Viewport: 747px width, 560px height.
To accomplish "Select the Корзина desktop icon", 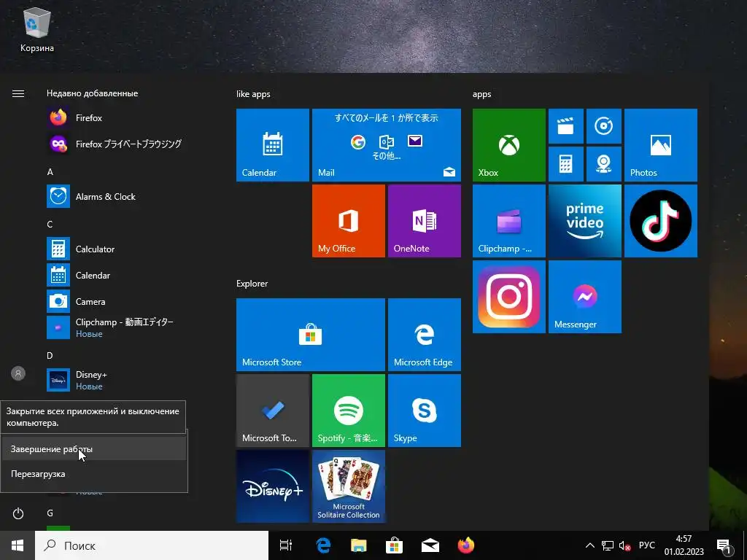I will click(x=36, y=29).
